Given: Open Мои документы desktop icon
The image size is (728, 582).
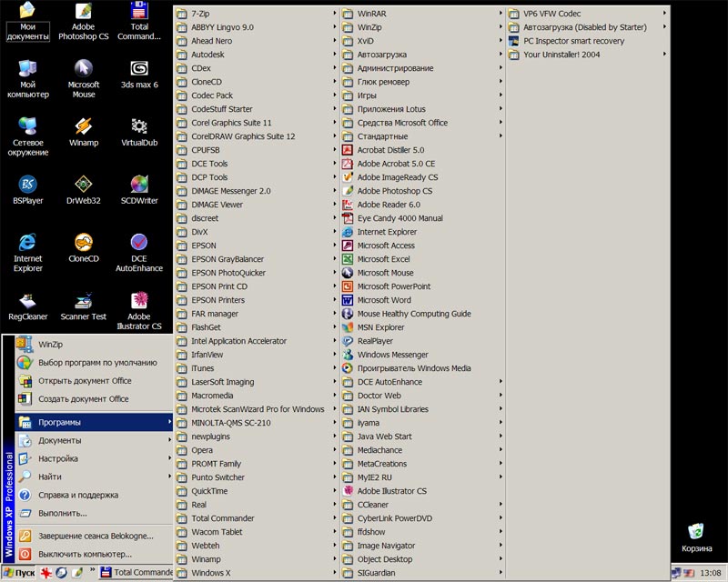Looking at the screenshot, I should pos(28,22).
